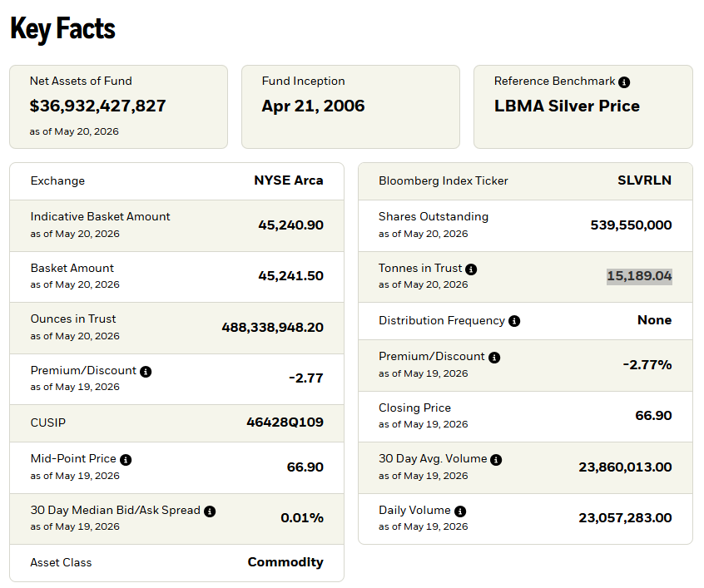Show 30 Day Avg. Volume info icon
This screenshot has height=588, width=704.
pyautogui.click(x=496, y=460)
